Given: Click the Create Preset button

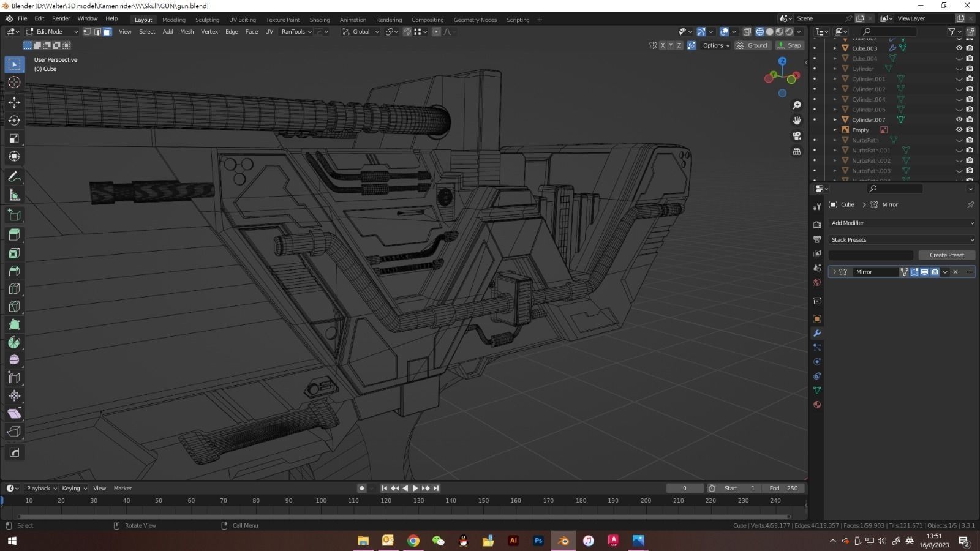Looking at the screenshot, I should pyautogui.click(x=946, y=255).
